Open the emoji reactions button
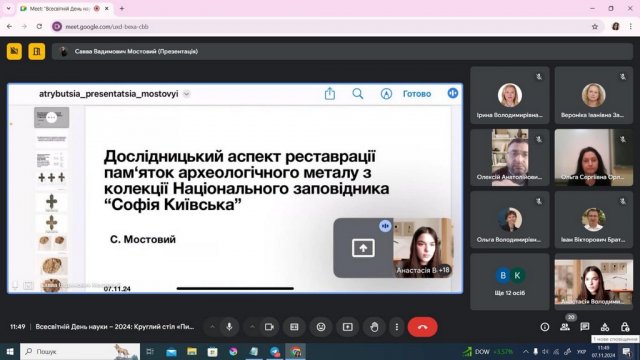Viewport: 640px width, 360px height. [x=321, y=327]
